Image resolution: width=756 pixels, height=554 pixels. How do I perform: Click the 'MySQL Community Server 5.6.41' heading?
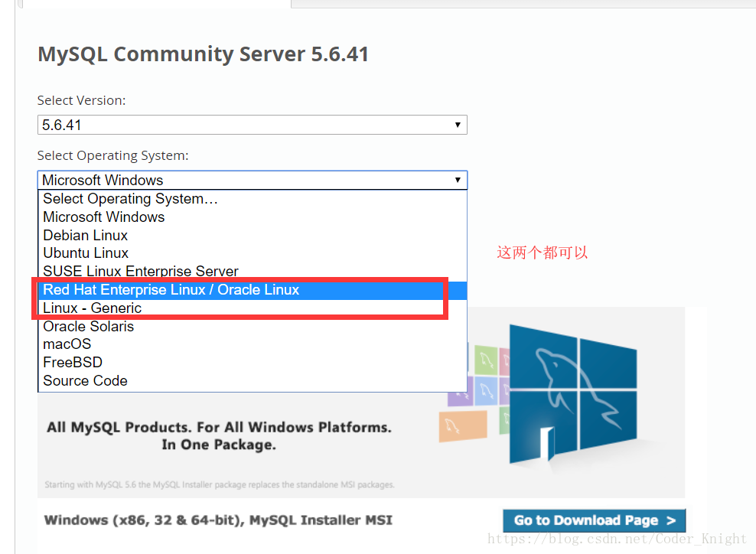203,54
